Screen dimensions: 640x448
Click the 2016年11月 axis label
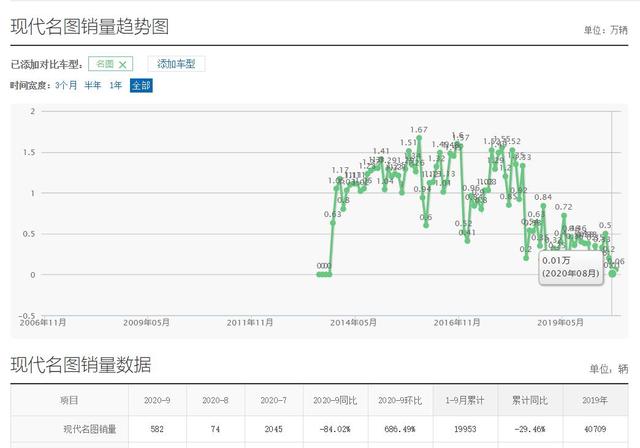[457, 323]
